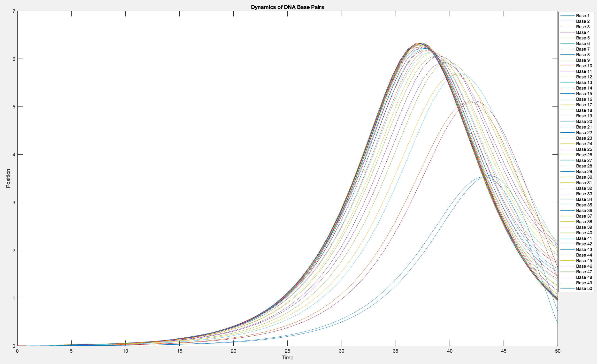Screen dimensions: 597x364
Task: Click the line sample next to Base 3
Action: pyautogui.click(x=567, y=27)
